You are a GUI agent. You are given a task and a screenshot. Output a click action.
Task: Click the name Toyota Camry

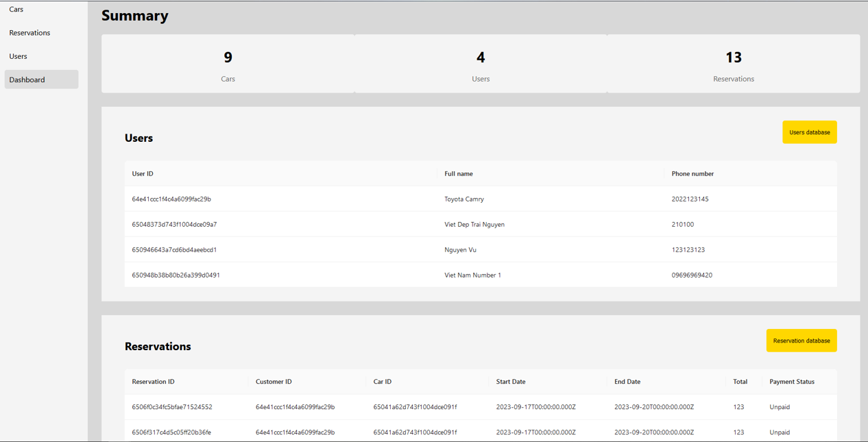(x=464, y=199)
